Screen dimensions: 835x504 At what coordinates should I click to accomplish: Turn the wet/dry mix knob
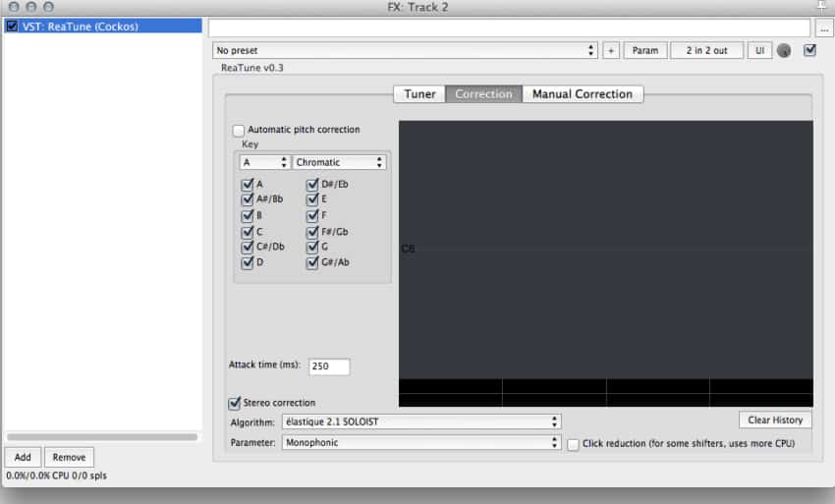tap(784, 51)
